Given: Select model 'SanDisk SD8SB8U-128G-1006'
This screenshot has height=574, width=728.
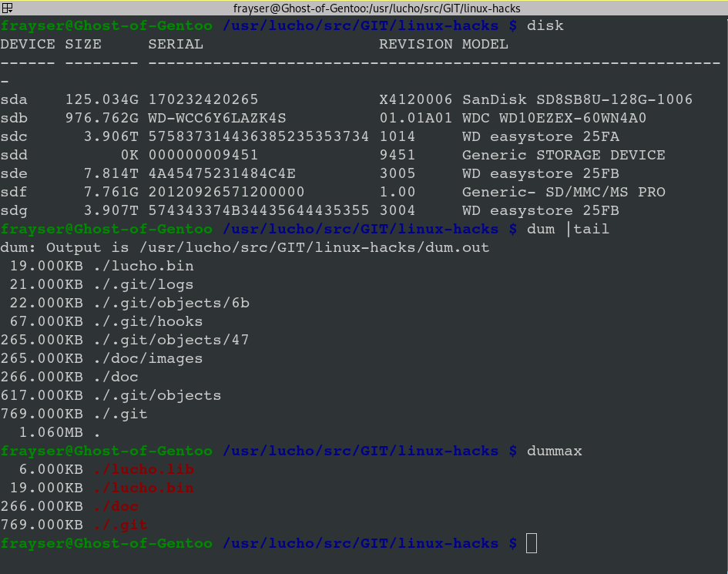Looking at the screenshot, I should [x=577, y=99].
